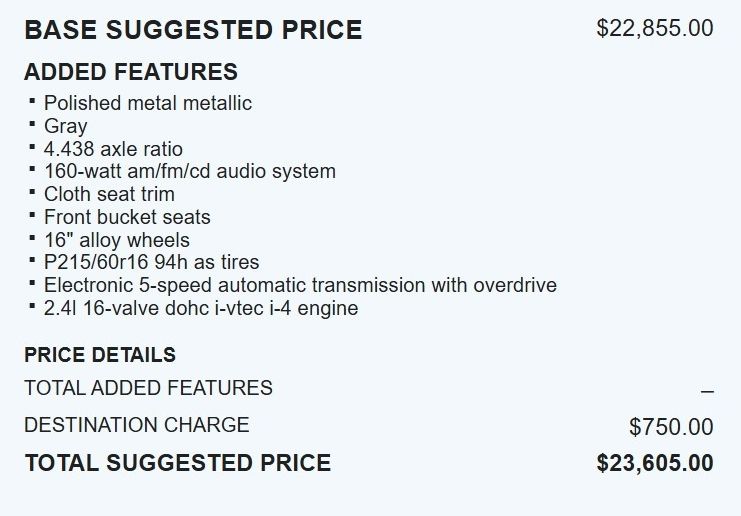Select the $22,855.00 base price amount
741x516 pixels.
click(654, 28)
